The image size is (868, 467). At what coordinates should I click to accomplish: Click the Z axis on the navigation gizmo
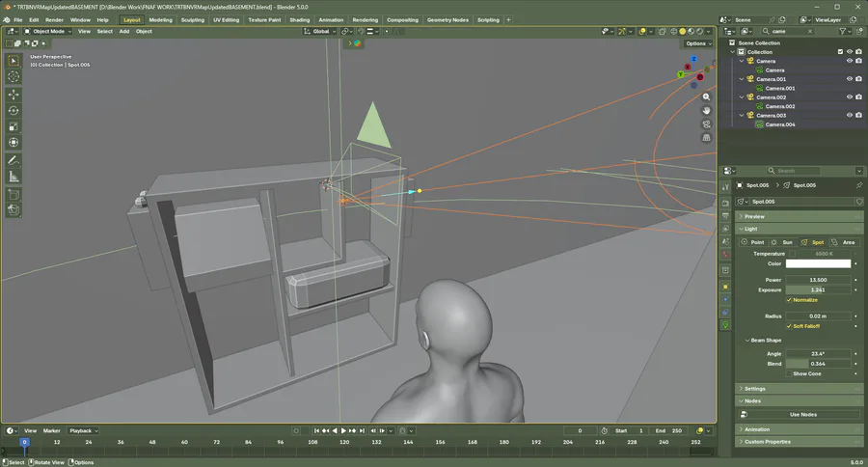tap(693, 59)
